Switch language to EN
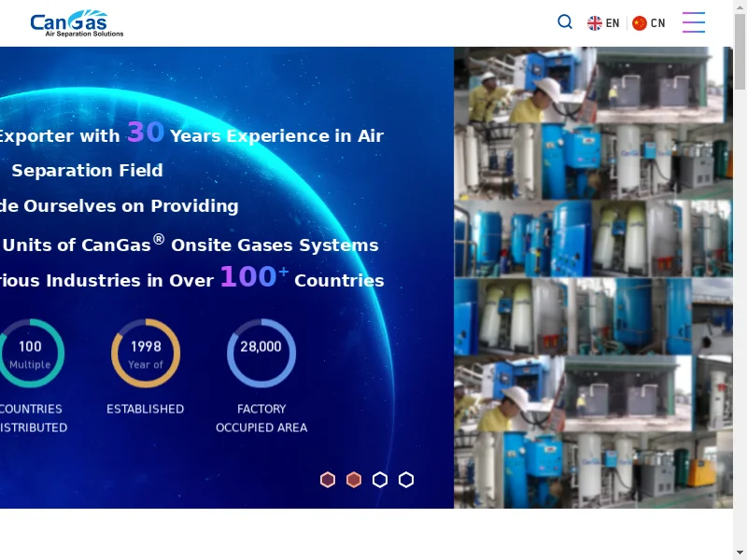Viewport: 747px width, 560px height. click(x=613, y=22)
